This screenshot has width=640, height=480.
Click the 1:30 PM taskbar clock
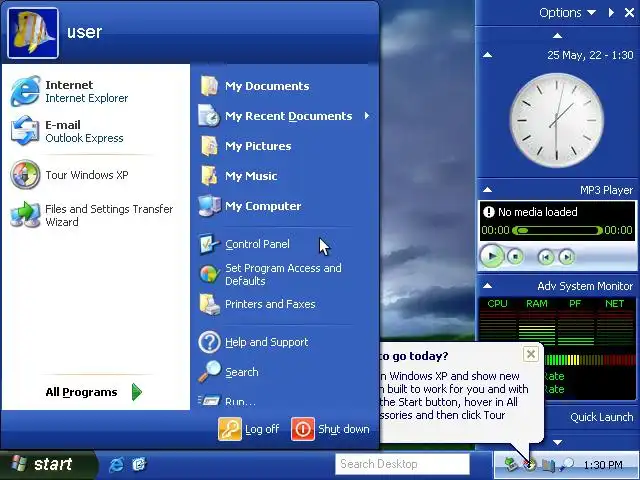tap(603, 465)
